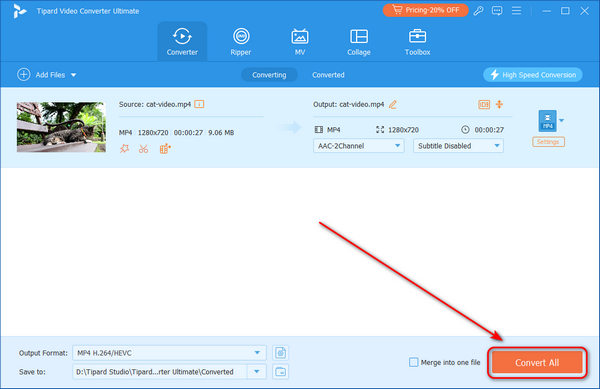Expand the Add Files dropdown arrow

coord(73,75)
